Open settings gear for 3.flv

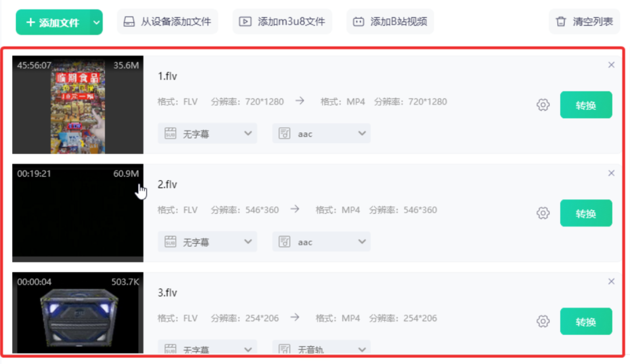point(543,321)
